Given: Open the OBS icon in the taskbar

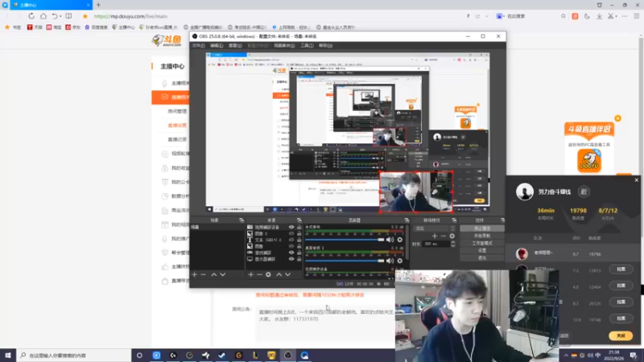Looking at the screenshot, I should pos(288,356).
